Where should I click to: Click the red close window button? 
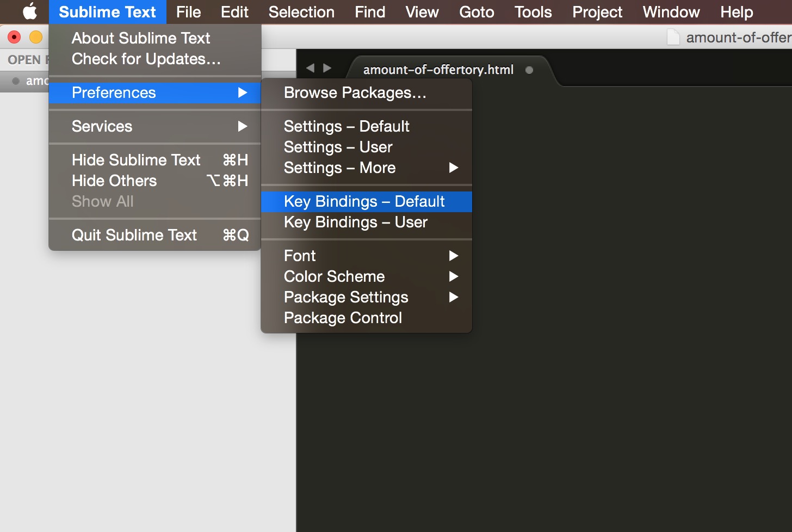click(x=14, y=37)
